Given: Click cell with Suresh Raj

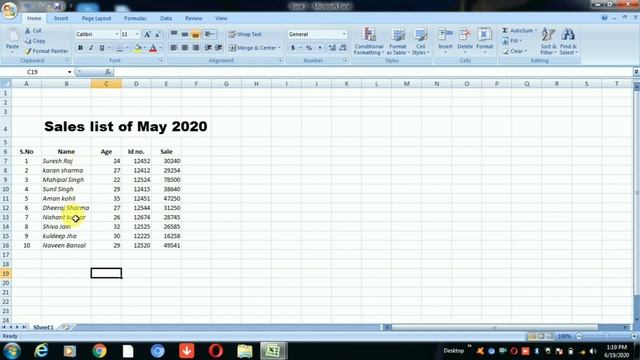Looking at the screenshot, I should pyautogui.click(x=66, y=161).
